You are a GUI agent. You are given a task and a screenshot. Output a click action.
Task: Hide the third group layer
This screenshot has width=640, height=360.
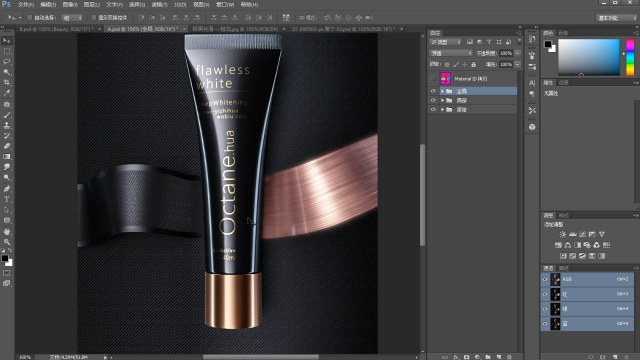point(433,110)
